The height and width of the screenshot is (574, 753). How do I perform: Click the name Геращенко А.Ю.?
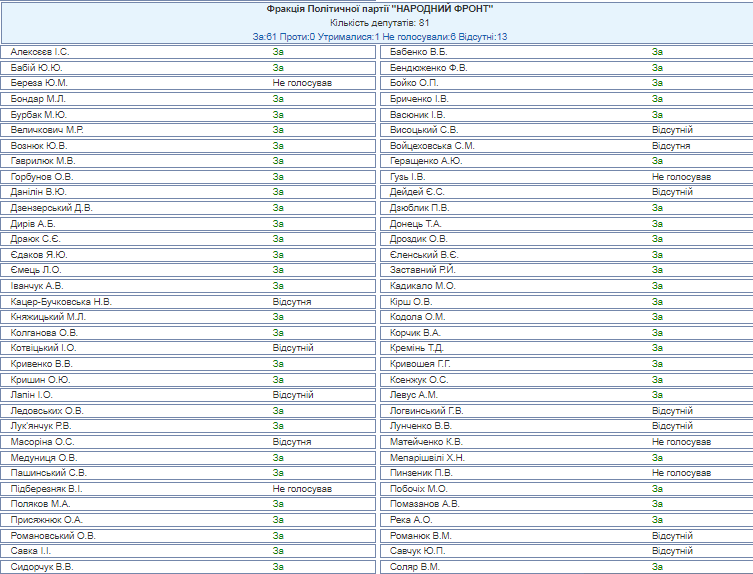426,161
